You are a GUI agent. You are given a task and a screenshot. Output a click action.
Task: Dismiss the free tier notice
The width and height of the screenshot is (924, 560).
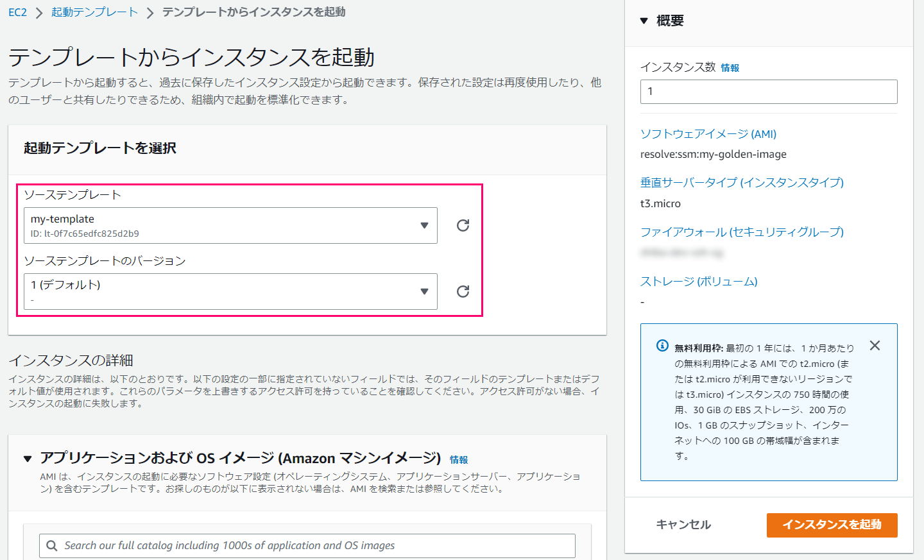875,345
